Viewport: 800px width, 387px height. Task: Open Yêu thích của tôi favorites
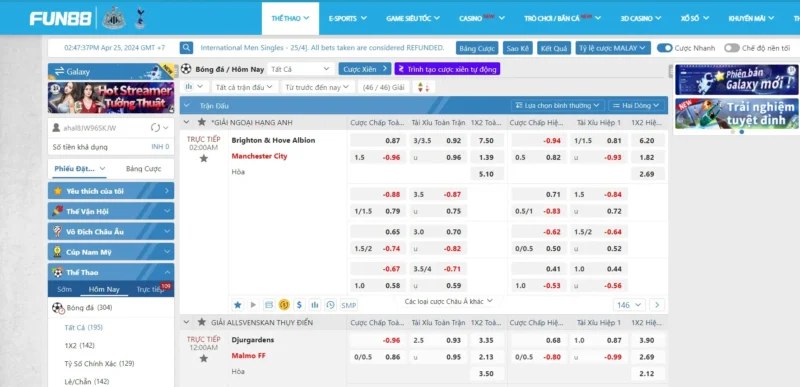pyautogui.click(x=111, y=191)
